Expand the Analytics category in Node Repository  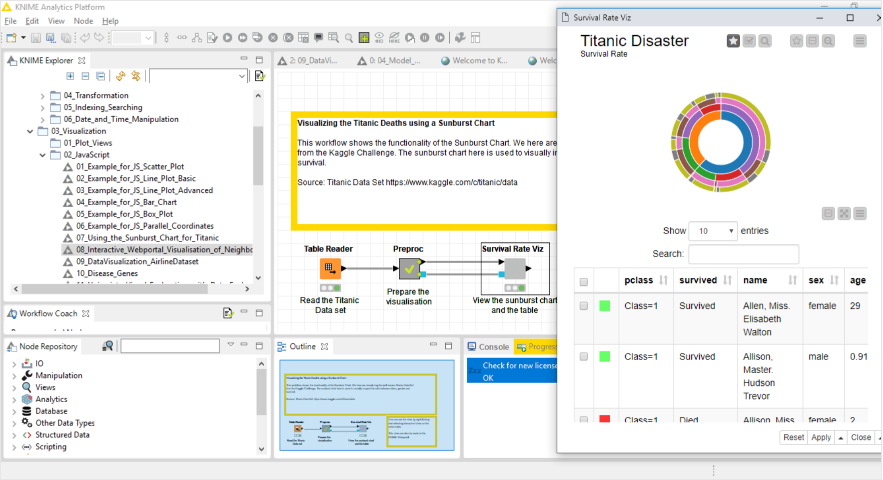click(x=14, y=399)
